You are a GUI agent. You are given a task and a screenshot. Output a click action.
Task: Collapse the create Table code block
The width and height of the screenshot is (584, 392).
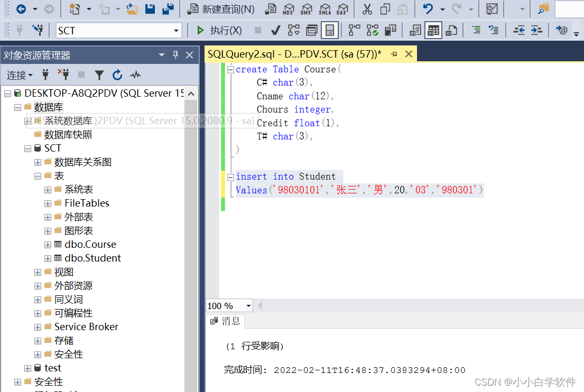click(230, 69)
